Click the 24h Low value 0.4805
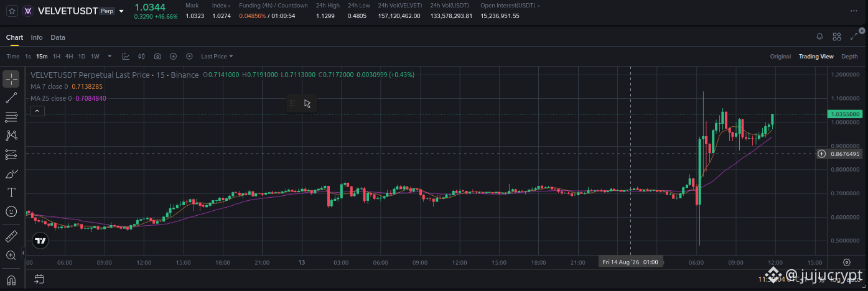This screenshot has width=868, height=291. click(357, 16)
